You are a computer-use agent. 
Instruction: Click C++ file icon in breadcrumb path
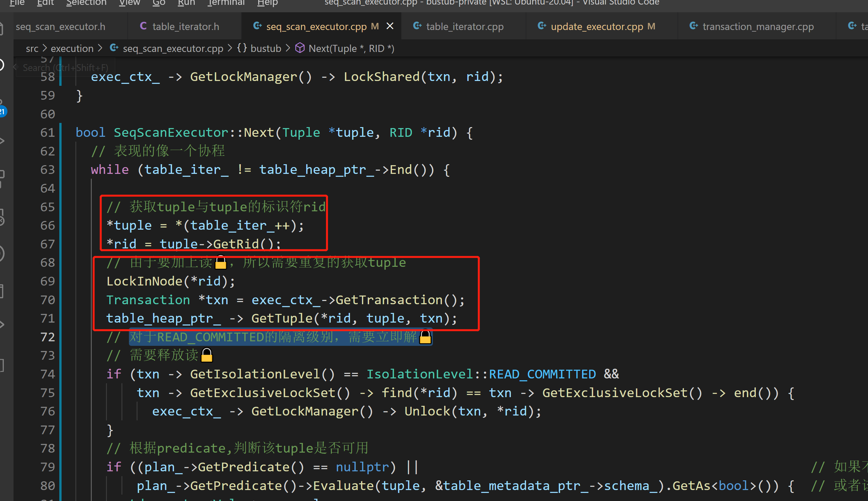point(114,48)
